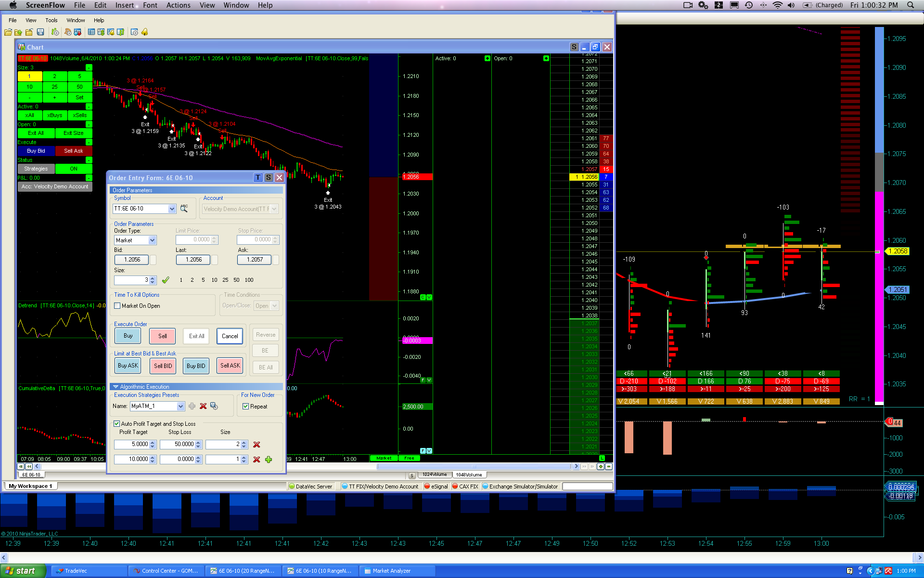This screenshot has height=578, width=924.
Task: Open ScreenFlow's Actions menu
Action: [x=179, y=5]
